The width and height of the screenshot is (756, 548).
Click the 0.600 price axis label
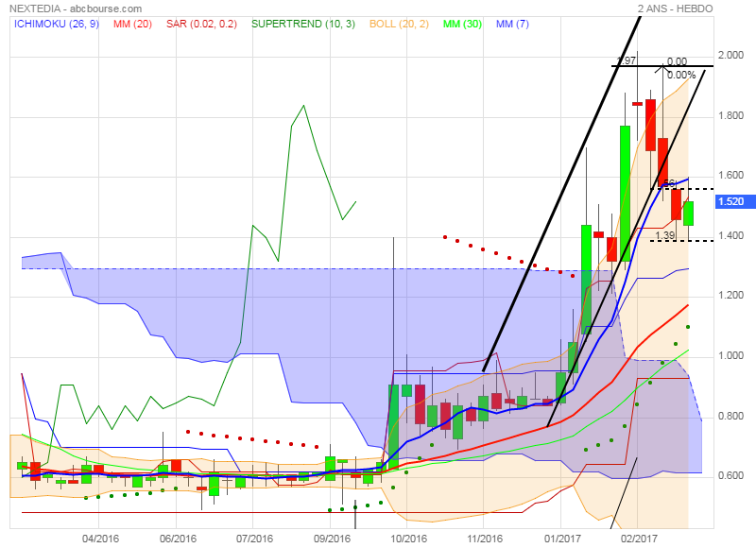(x=730, y=475)
